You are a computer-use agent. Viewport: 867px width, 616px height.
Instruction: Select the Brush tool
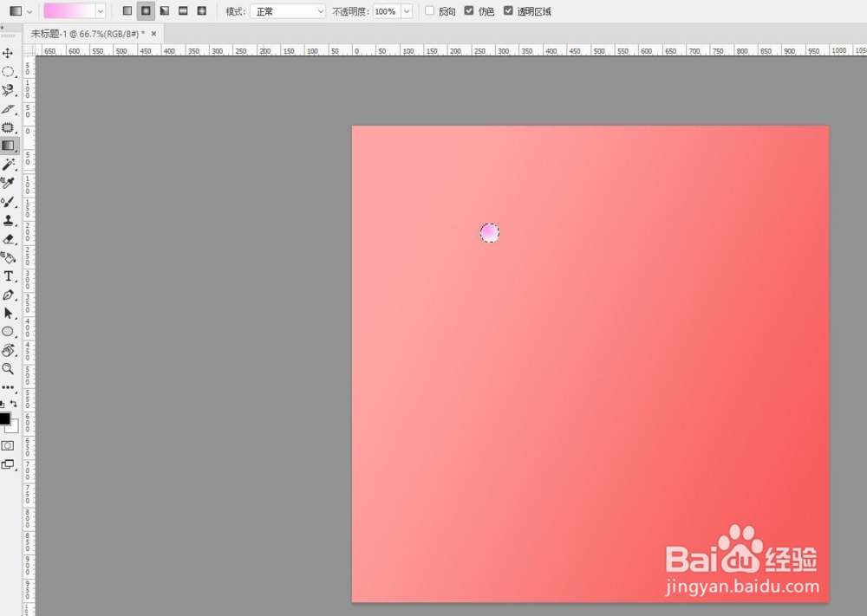click(x=8, y=202)
